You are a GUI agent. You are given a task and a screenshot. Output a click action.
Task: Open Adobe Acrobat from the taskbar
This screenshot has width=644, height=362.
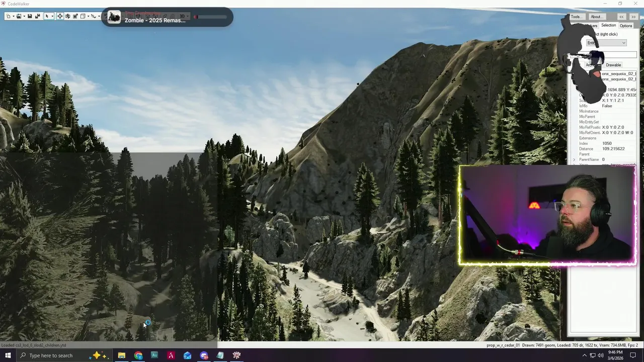171,355
